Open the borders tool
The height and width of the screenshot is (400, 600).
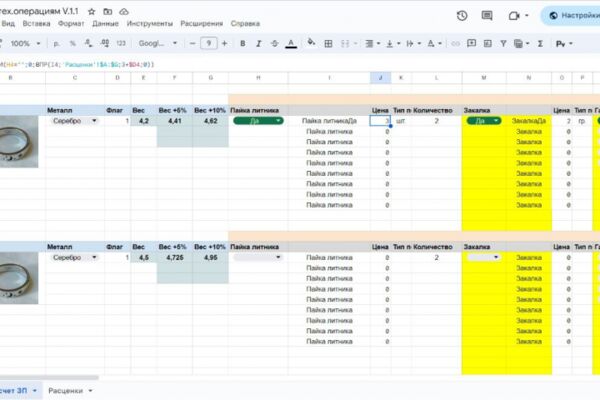pos(328,44)
